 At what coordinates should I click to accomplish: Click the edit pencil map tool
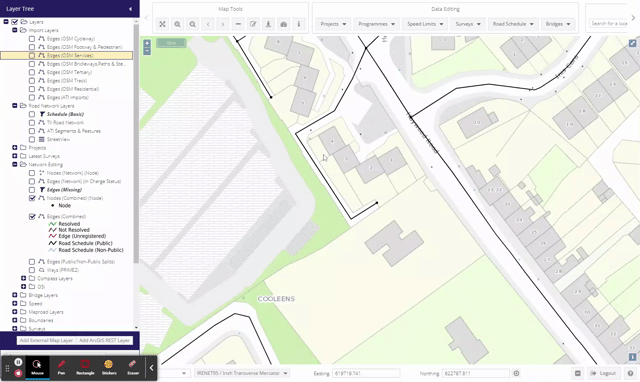click(253, 24)
